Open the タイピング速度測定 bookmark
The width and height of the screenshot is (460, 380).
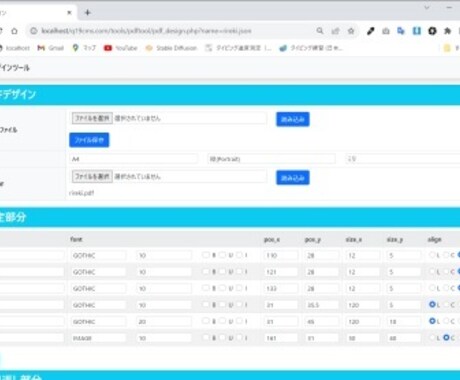[x=238, y=48]
